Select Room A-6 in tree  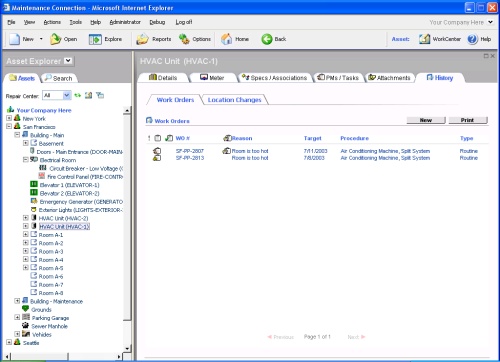point(51,276)
